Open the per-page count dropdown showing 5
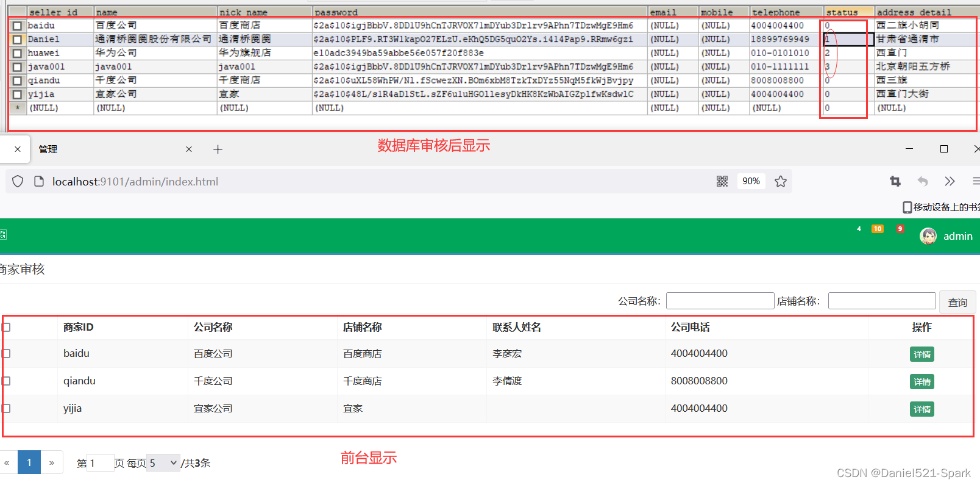The height and width of the screenshot is (485, 980). click(x=163, y=463)
